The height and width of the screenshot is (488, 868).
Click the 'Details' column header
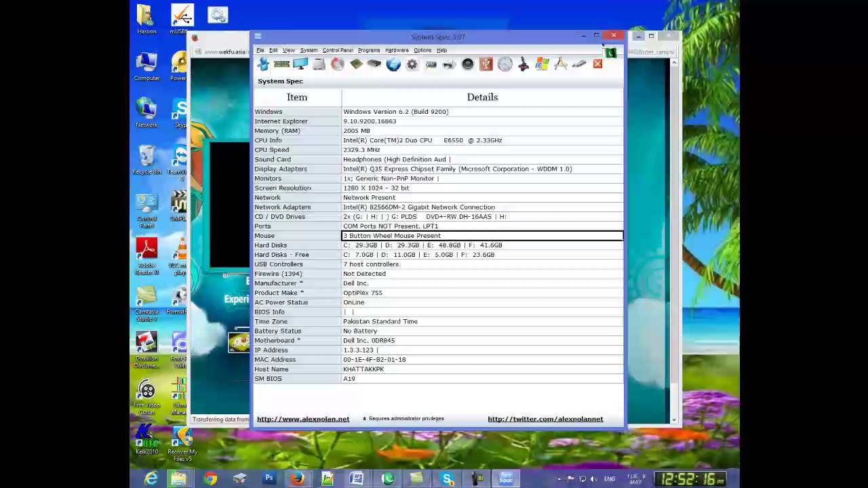(482, 97)
